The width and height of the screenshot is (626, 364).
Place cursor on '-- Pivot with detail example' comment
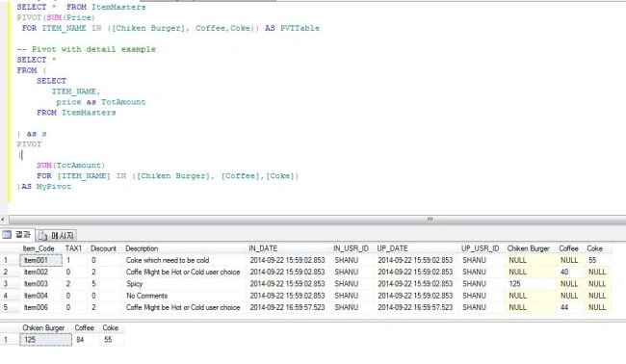(87, 49)
